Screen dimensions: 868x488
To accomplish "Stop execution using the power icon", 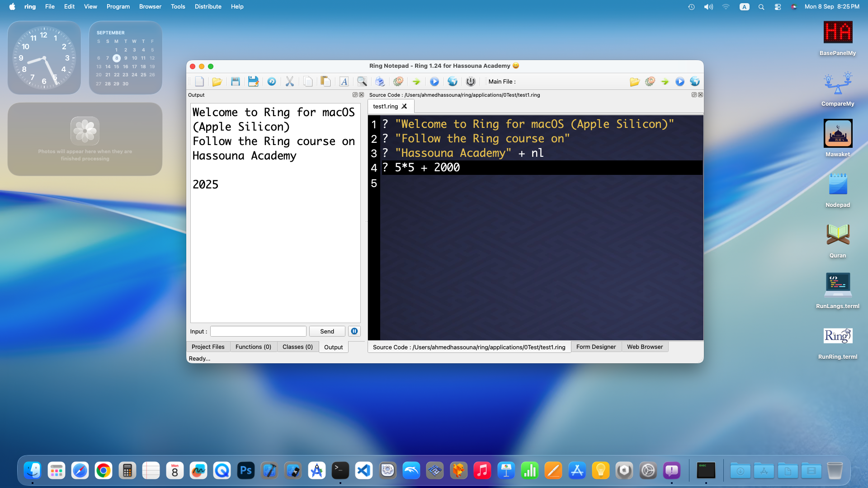I will click(471, 81).
